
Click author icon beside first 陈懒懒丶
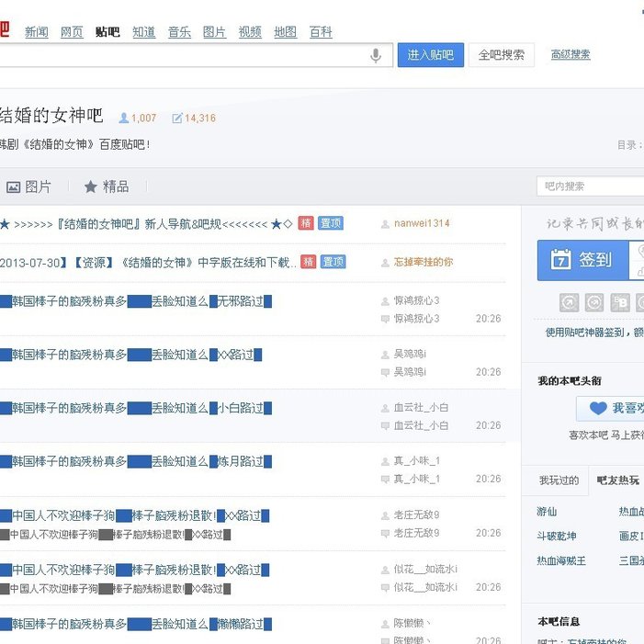pos(385,625)
